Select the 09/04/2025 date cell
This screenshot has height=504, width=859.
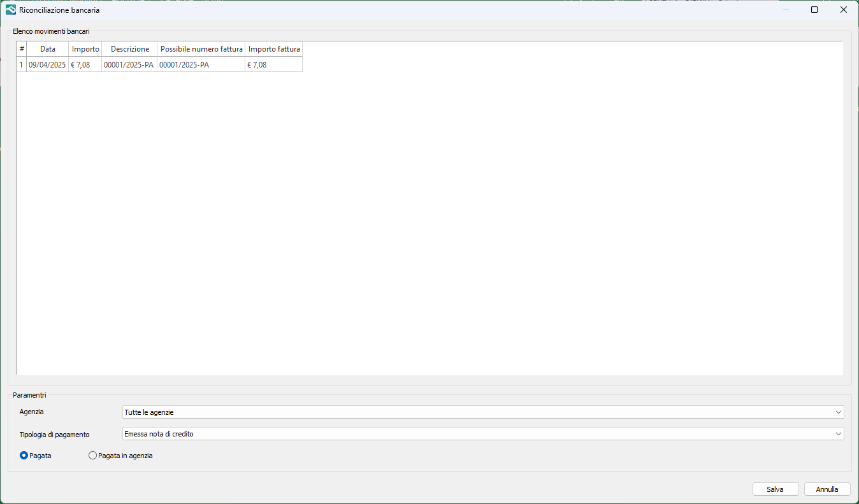click(47, 64)
